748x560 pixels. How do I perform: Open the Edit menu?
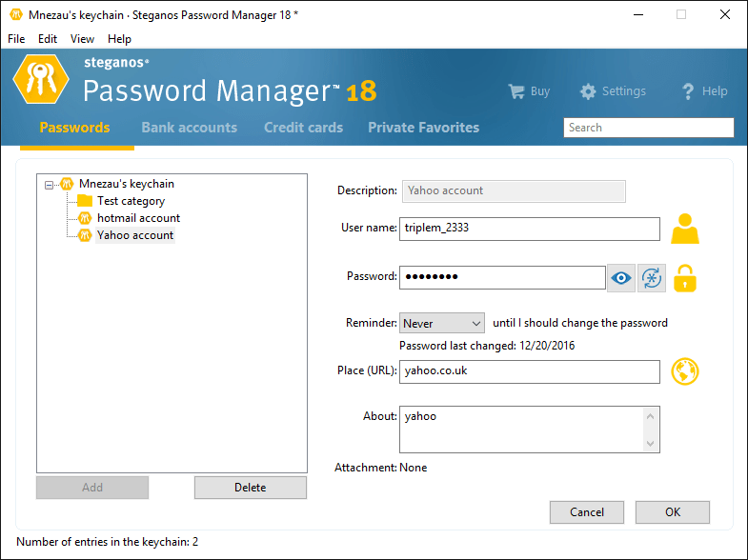[x=48, y=39]
